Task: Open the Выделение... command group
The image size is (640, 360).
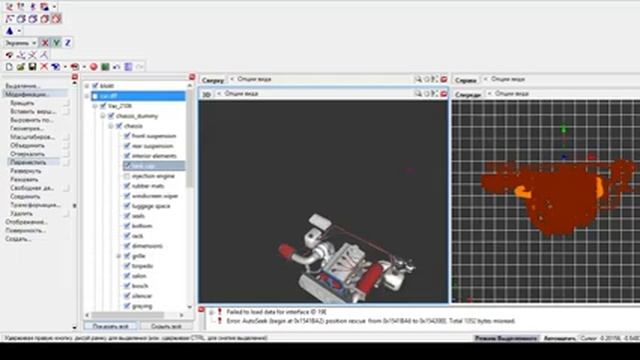Action: 22,86
